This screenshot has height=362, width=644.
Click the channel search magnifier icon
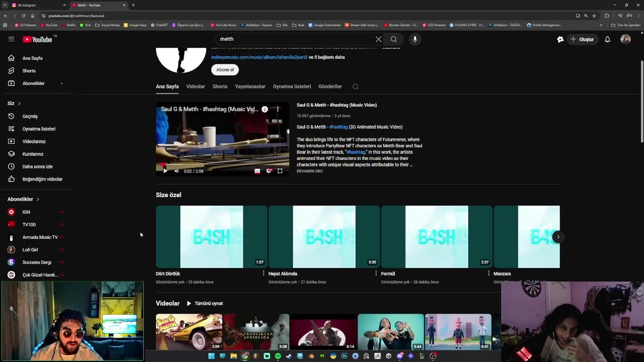[356, 86]
